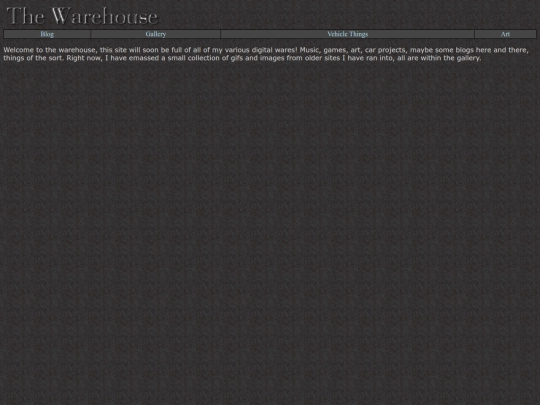The image size is (540, 405).
Task: Open the Blog navigation link
Action: coord(47,34)
